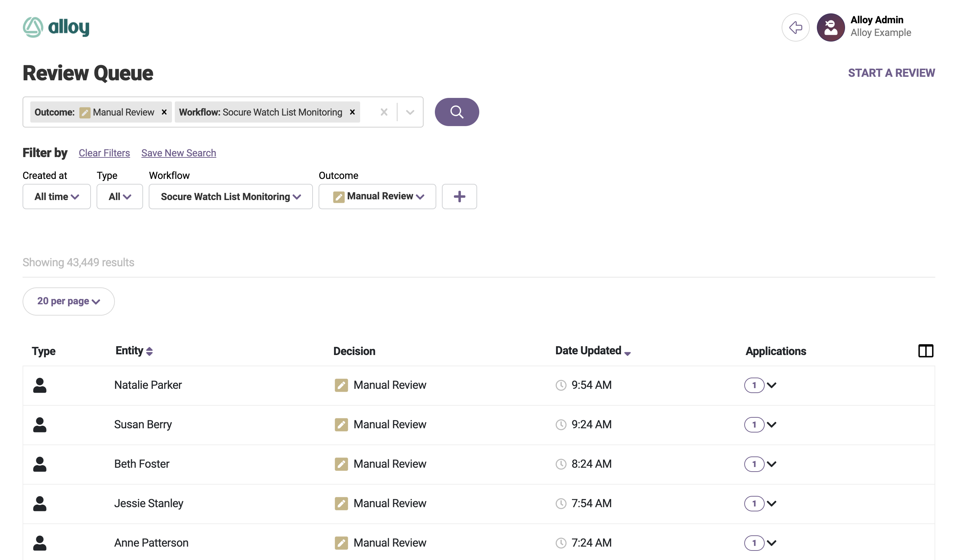
Task: Click the Applications column header
Action: click(x=776, y=351)
